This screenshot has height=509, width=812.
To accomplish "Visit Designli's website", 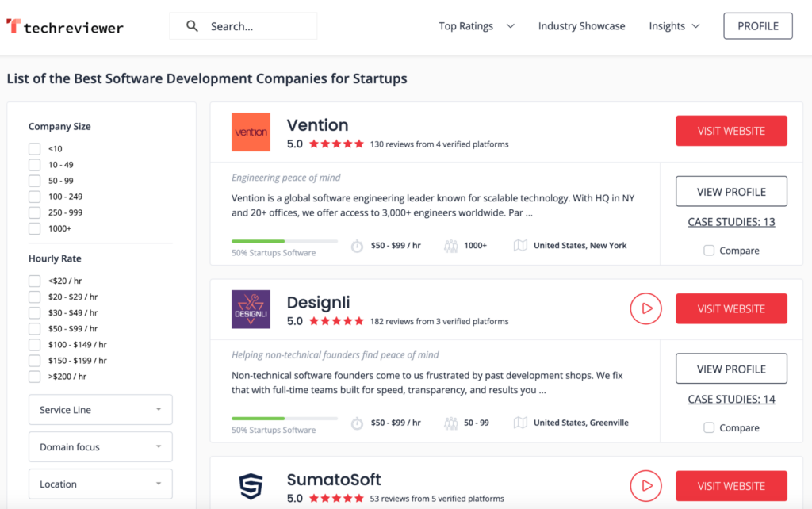I will 731,309.
